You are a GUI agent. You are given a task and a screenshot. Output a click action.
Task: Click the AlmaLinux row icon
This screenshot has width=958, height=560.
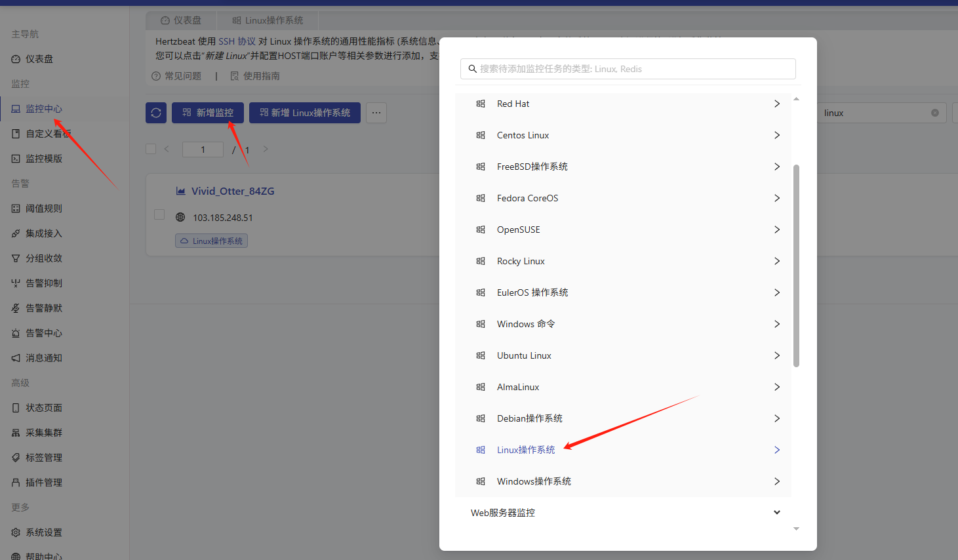pyautogui.click(x=481, y=387)
